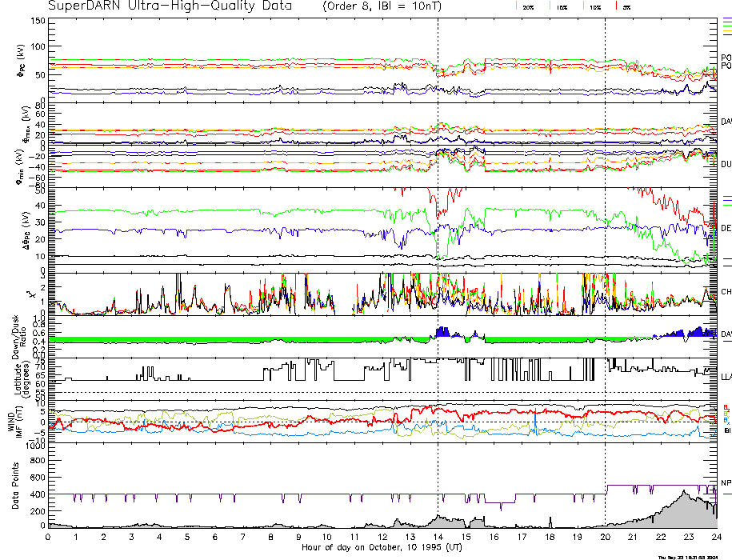
Task: Click the NP label beside Data Points panel
Action: click(726, 482)
